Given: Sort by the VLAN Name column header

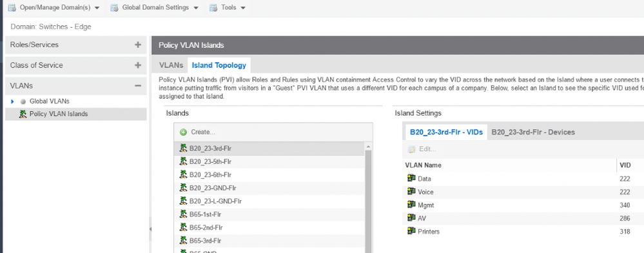Looking at the screenshot, I should [510, 165].
